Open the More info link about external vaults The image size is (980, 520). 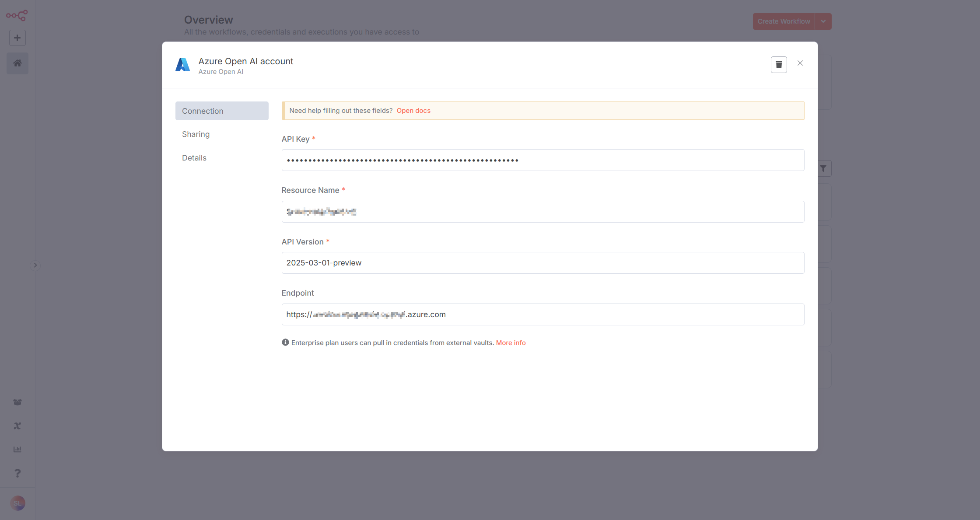[511, 343]
